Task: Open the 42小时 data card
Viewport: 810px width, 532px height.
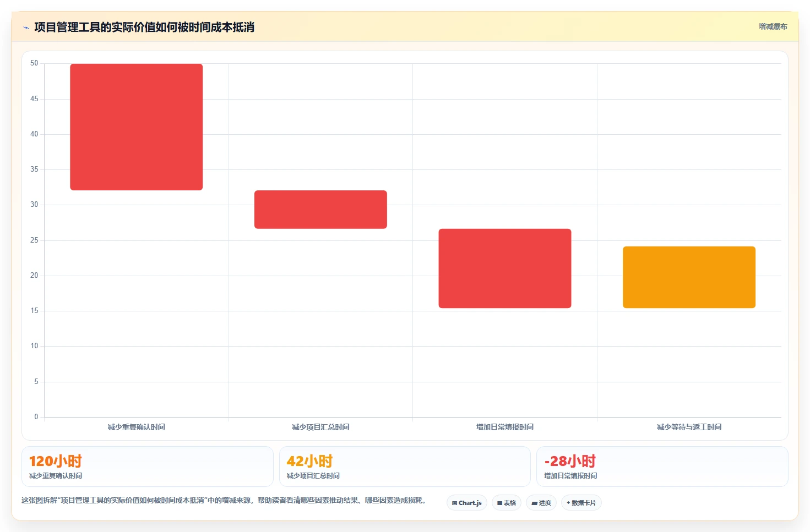Action: [405, 467]
